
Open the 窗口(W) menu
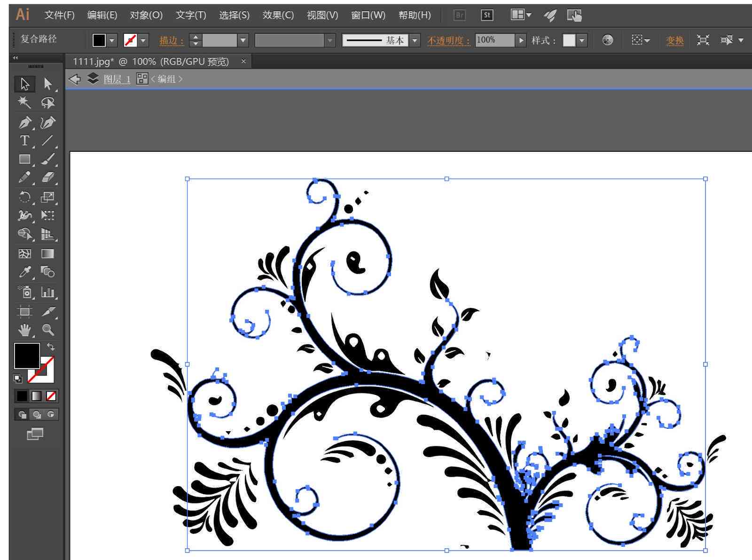pyautogui.click(x=368, y=15)
